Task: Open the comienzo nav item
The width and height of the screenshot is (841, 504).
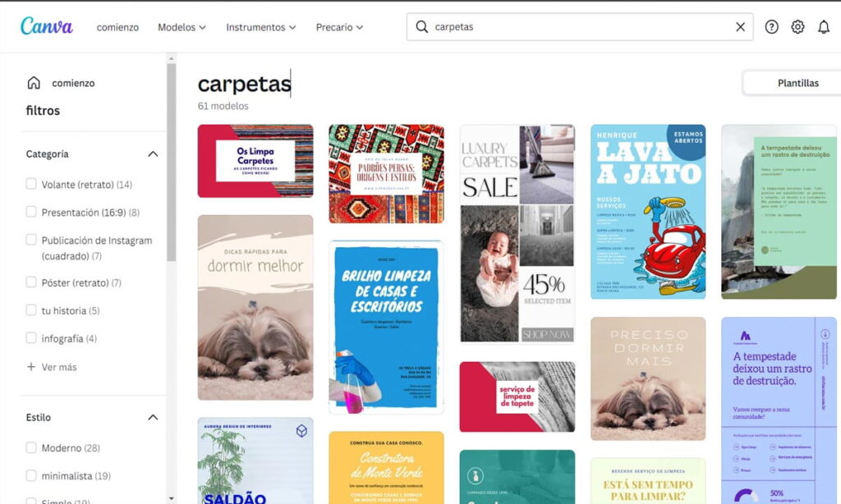Action: tap(117, 27)
